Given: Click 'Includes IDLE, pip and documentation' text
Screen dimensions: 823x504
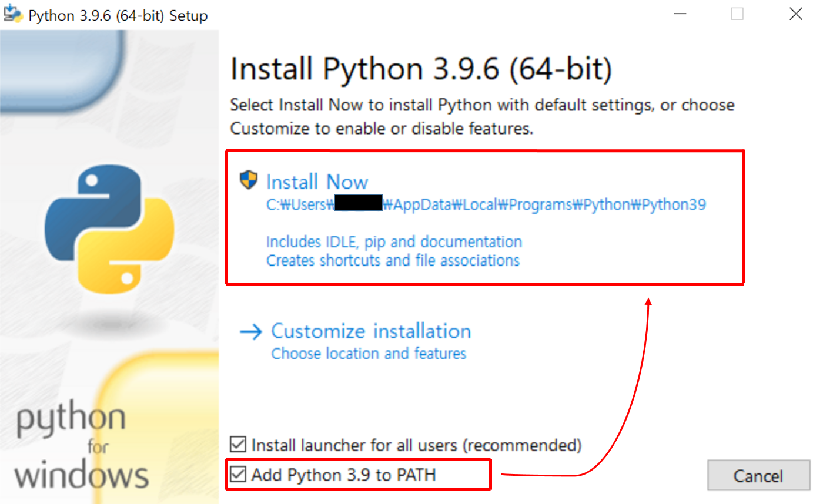Looking at the screenshot, I should [394, 242].
